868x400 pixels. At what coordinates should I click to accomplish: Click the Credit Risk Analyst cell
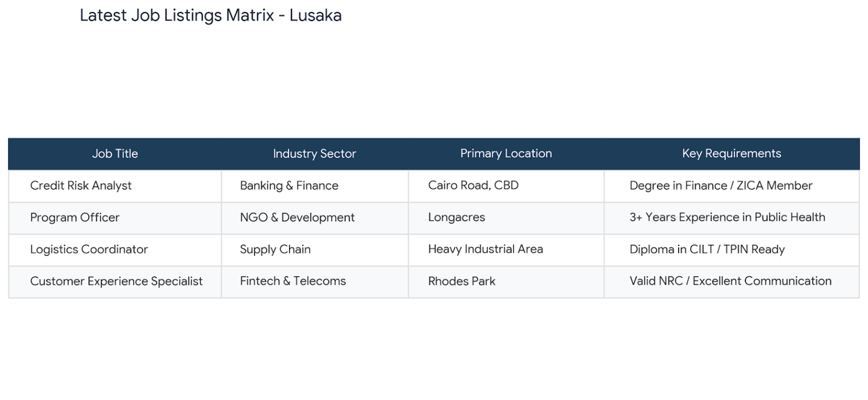coord(115,186)
